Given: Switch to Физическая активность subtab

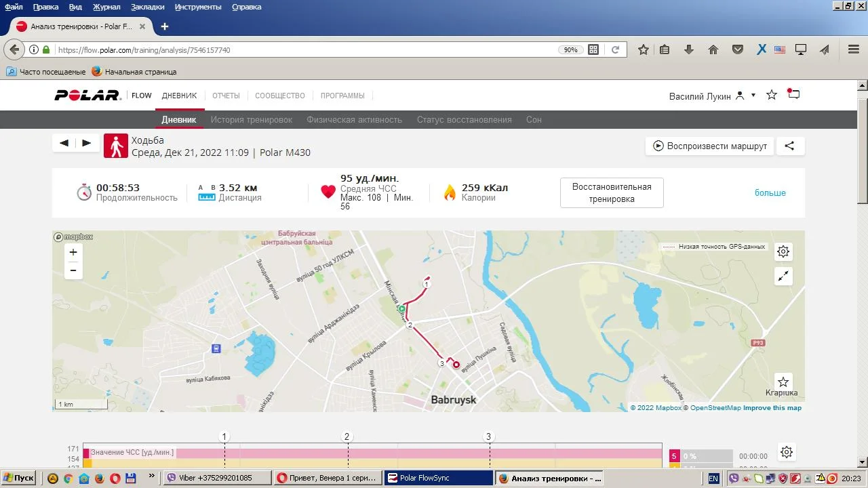Looking at the screenshot, I should (x=354, y=120).
